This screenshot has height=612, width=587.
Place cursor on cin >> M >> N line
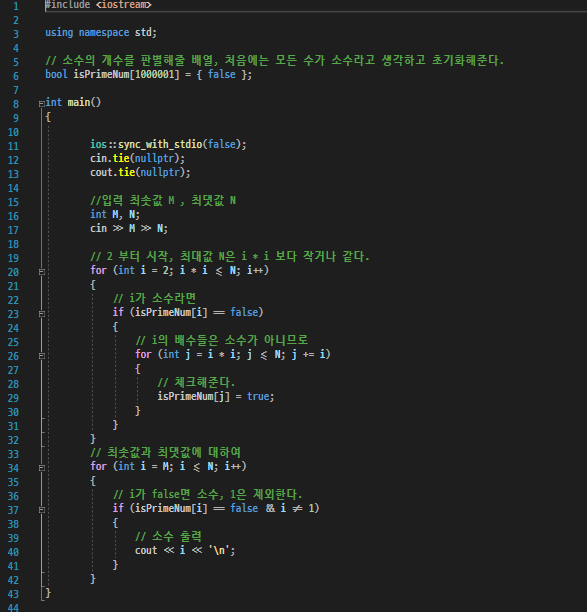pyautogui.click(x=129, y=228)
